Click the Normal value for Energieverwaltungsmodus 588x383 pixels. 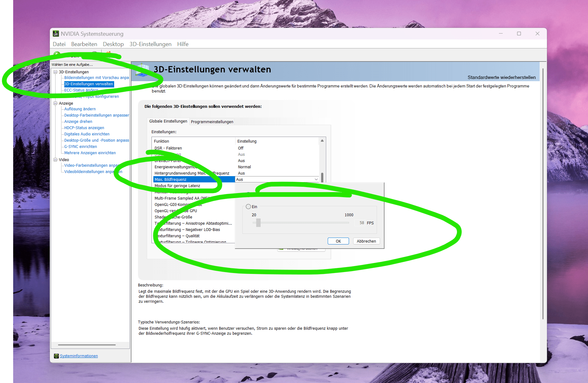244,167
